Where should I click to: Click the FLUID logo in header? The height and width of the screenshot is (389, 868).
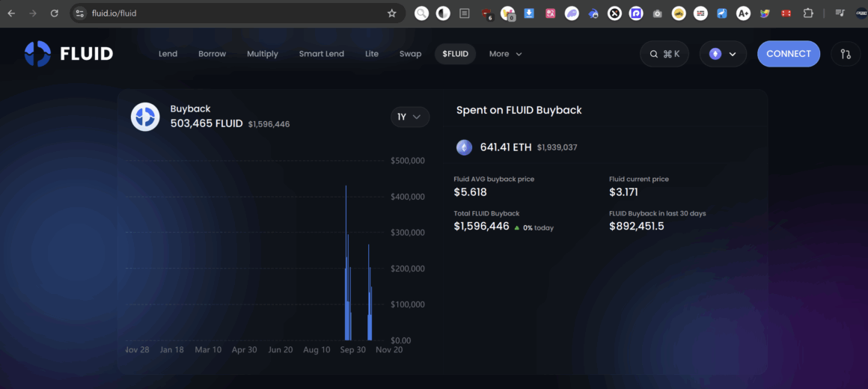pos(69,54)
